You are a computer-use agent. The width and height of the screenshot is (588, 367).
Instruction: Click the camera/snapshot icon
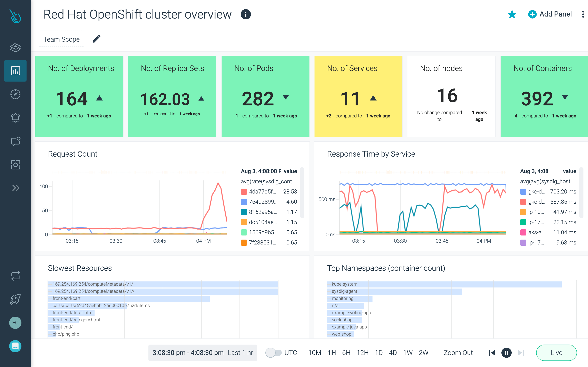(x=16, y=165)
